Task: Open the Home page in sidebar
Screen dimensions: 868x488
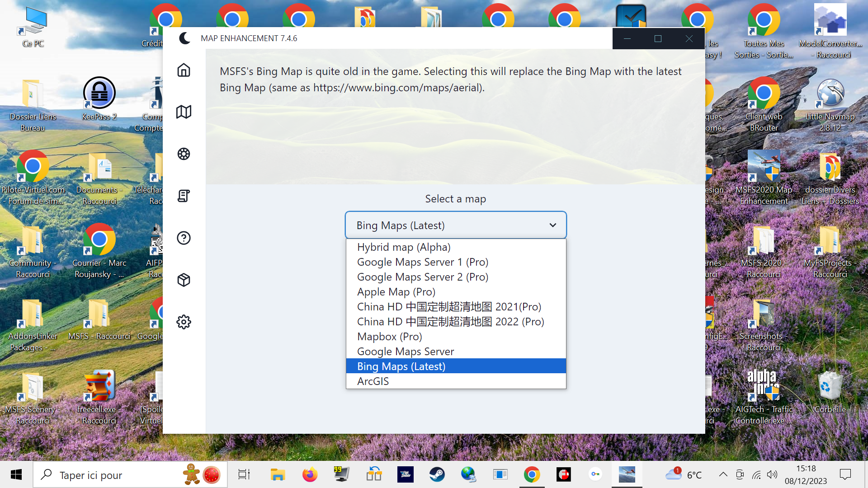Action: [x=184, y=70]
